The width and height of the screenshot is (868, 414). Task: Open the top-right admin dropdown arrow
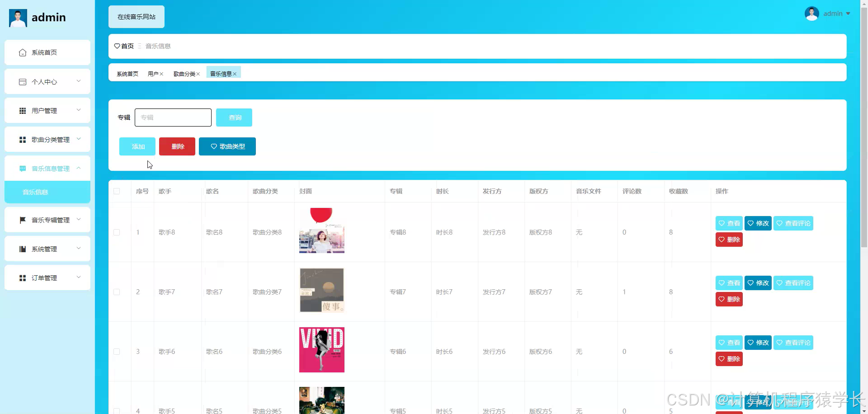(x=848, y=14)
